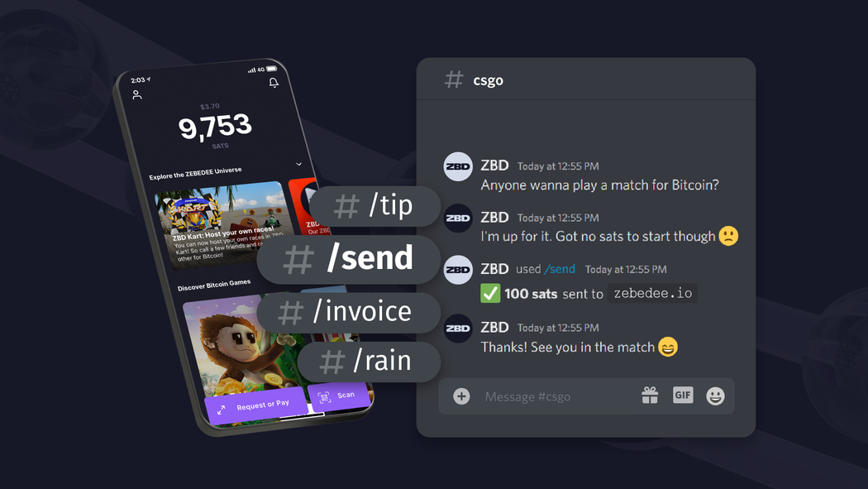Click the /send link in ZBD message

560,269
